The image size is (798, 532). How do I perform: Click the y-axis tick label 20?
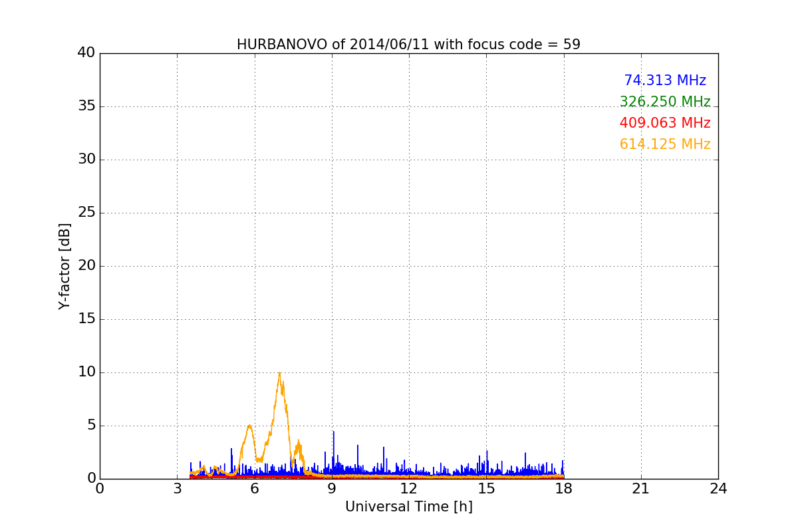[86, 266]
